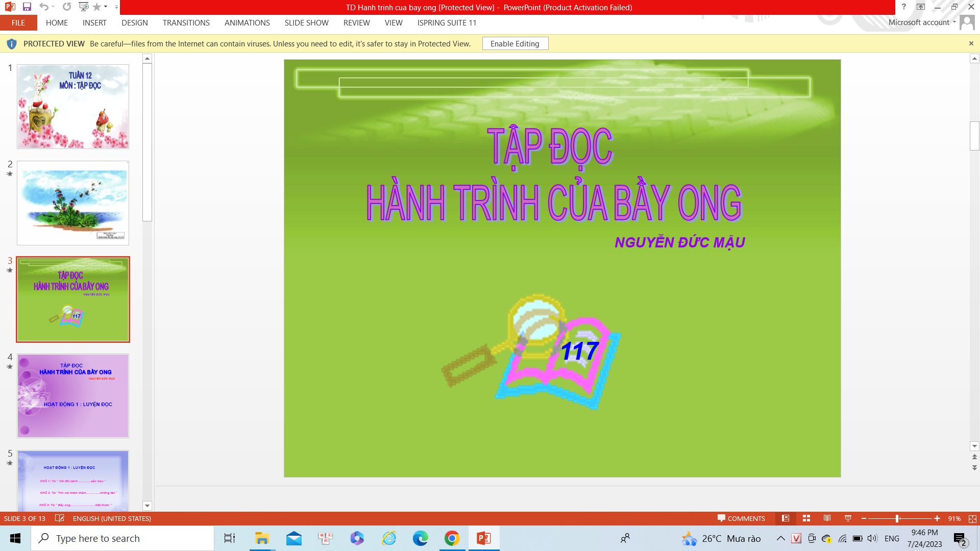
Task: Click the Save icon in quick access toolbar
Action: (27, 7)
